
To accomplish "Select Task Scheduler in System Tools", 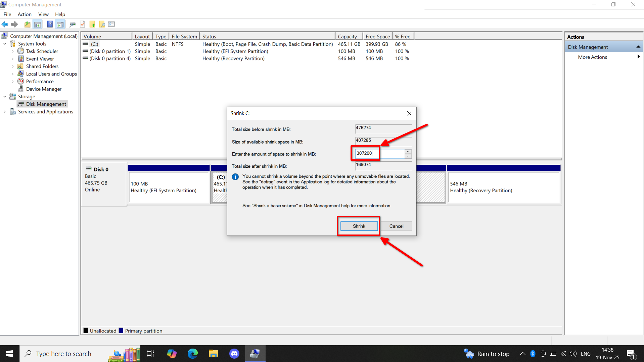I will click(42, 51).
